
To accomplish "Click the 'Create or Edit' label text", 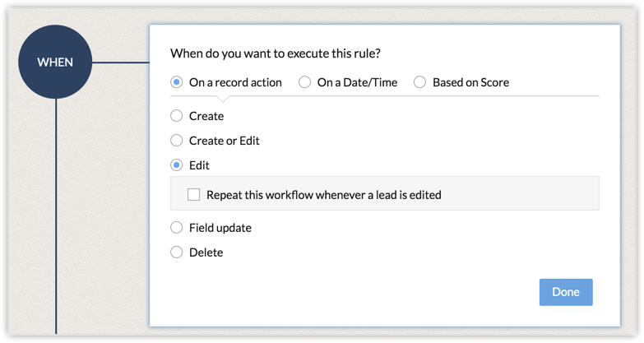I will click(x=225, y=141).
